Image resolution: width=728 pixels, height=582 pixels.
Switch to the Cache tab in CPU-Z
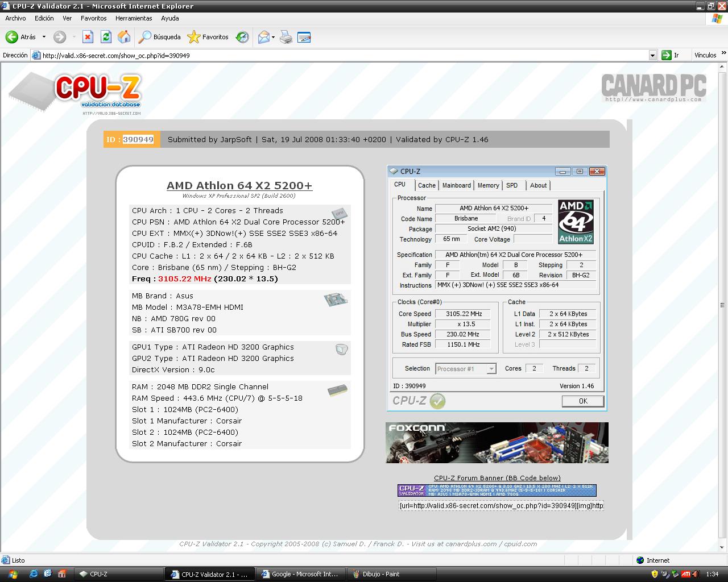[x=427, y=185]
